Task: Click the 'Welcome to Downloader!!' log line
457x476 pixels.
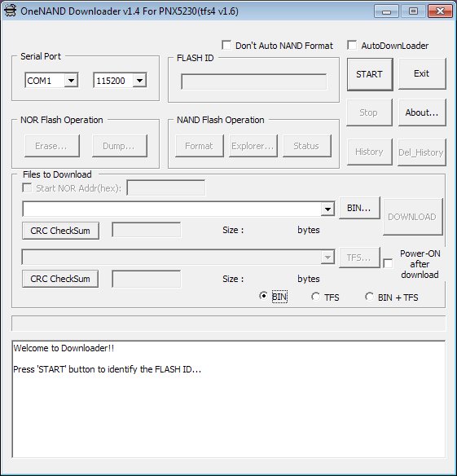Action: pyautogui.click(x=64, y=348)
